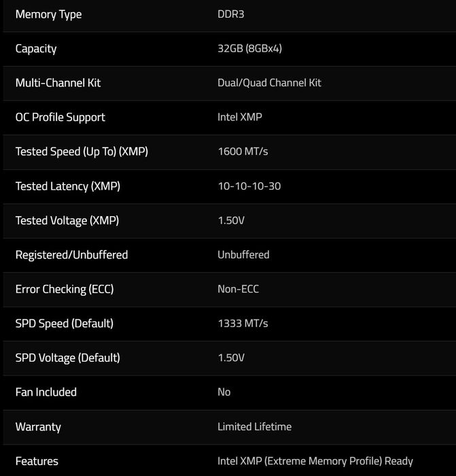
Task: Click the OC Profile Support label
Action: [60, 117]
